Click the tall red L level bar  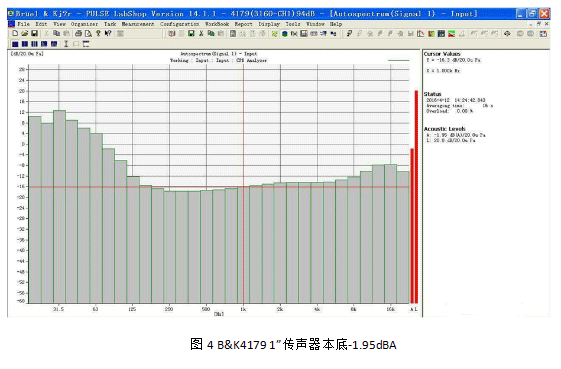(416, 197)
